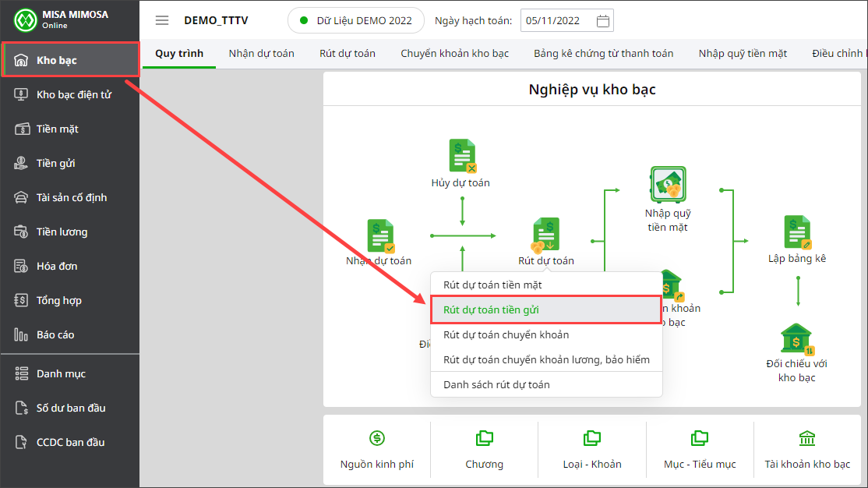Open the Nhập quỹ tiền mặt tab
The height and width of the screenshot is (488, 868).
pos(743,54)
